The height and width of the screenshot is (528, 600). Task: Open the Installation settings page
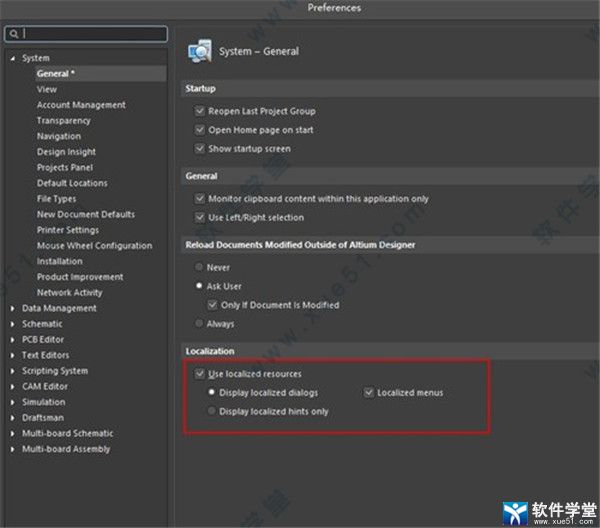59,261
